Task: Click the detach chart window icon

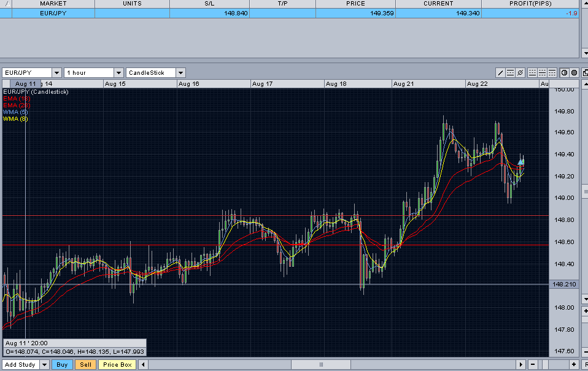Action: pos(585,73)
